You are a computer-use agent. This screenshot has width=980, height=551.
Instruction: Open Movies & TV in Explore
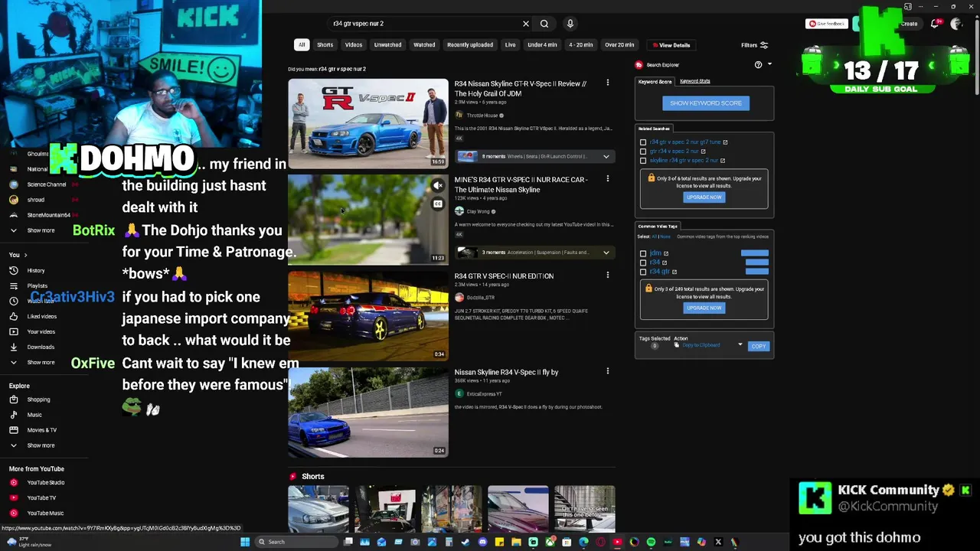(42, 430)
